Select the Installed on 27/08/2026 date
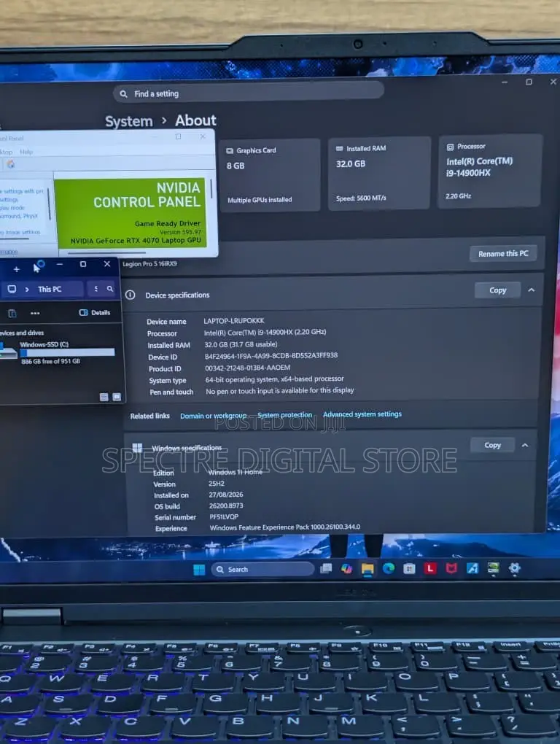This screenshot has height=744, width=560. [226, 495]
